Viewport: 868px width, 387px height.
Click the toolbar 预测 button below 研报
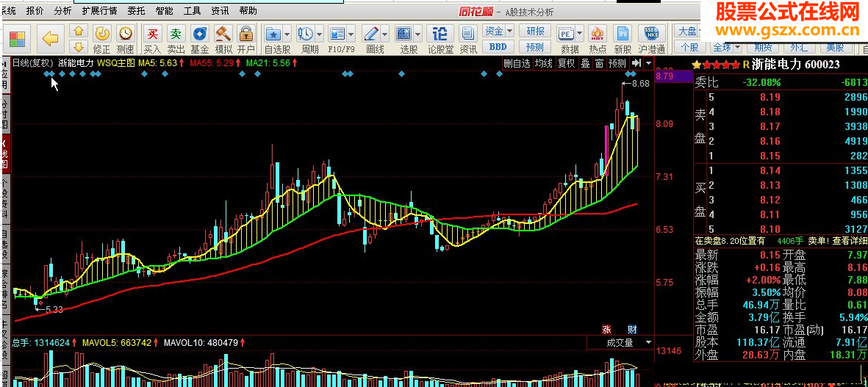point(535,46)
